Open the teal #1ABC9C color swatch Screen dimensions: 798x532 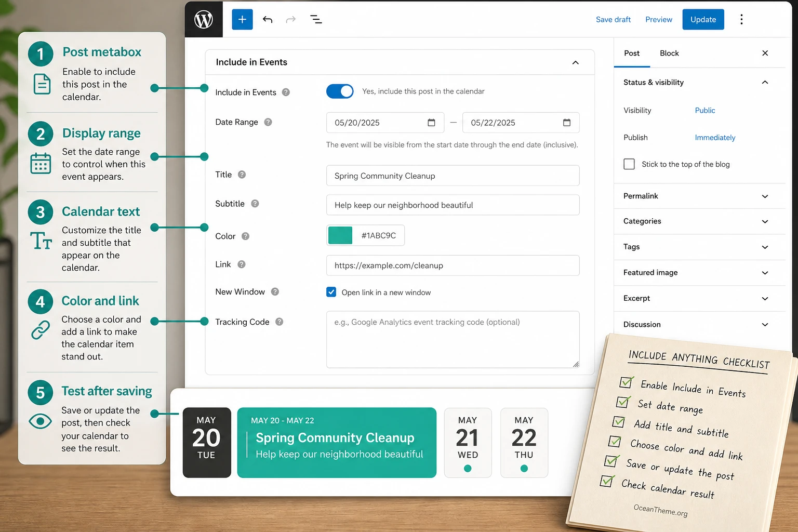(x=340, y=235)
